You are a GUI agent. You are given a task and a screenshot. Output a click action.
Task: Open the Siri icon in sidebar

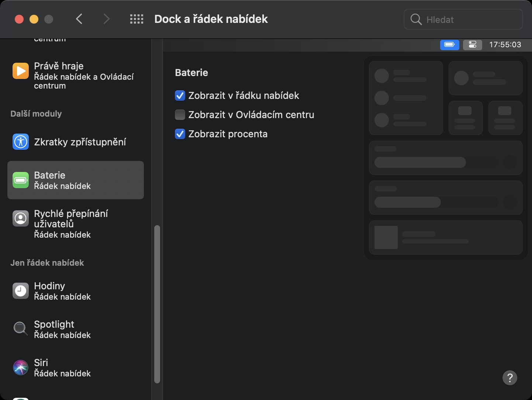(x=21, y=368)
